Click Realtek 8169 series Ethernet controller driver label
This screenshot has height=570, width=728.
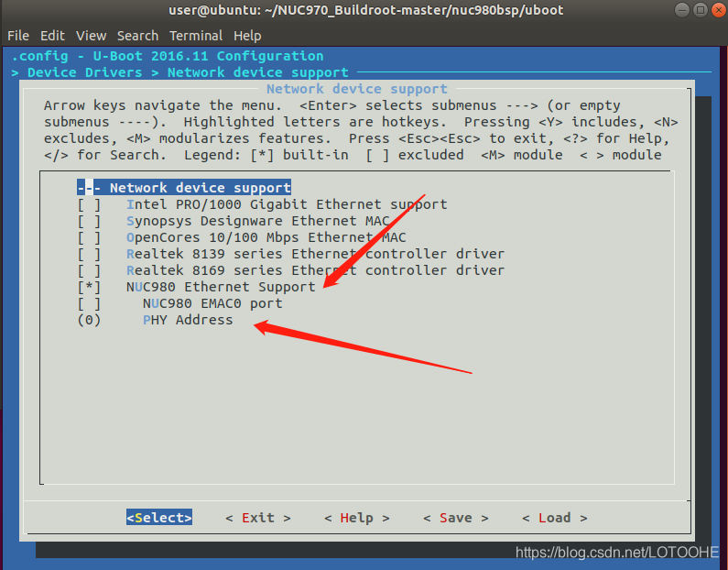click(315, 270)
